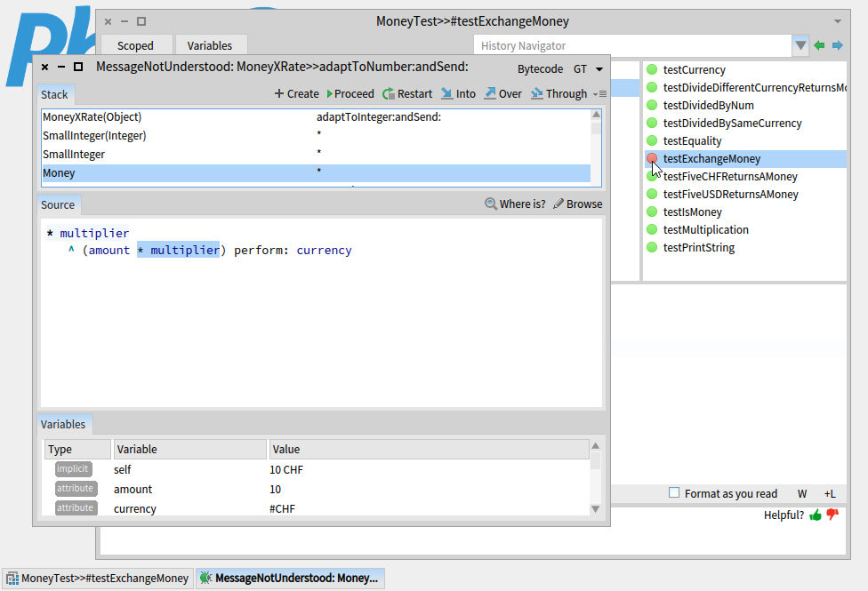Viewport: 868px width, 591px height.
Task: Select the testFiveUSDReturnsAMoney method
Action: tap(745, 195)
